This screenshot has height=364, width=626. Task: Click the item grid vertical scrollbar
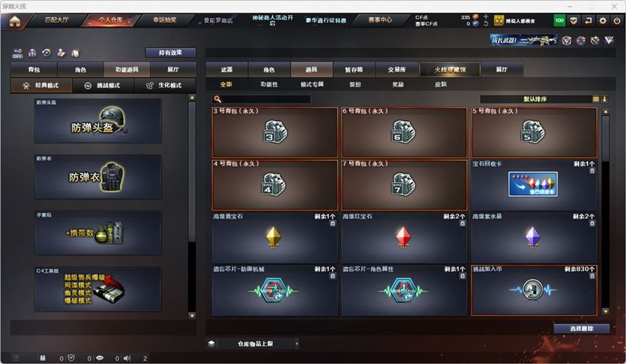606,212
